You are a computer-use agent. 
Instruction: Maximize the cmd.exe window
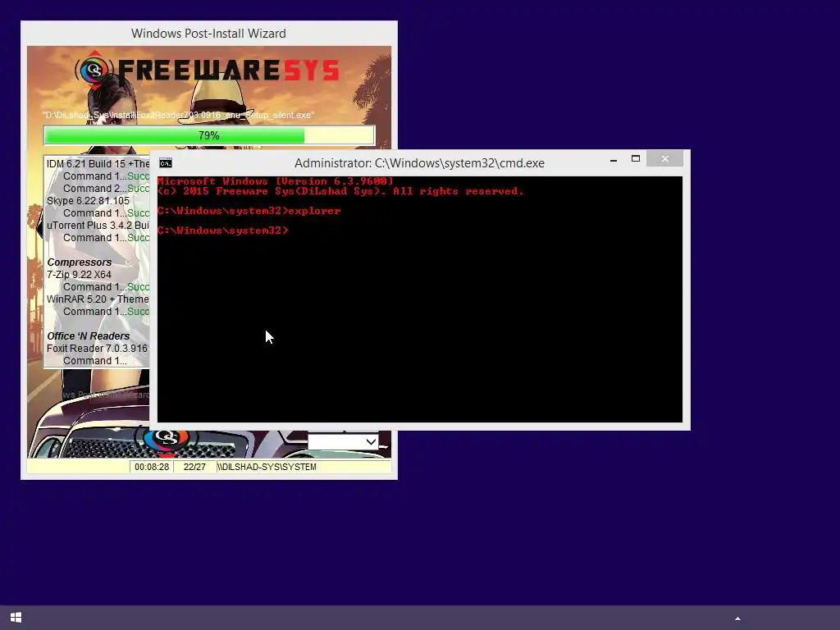pyautogui.click(x=636, y=158)
